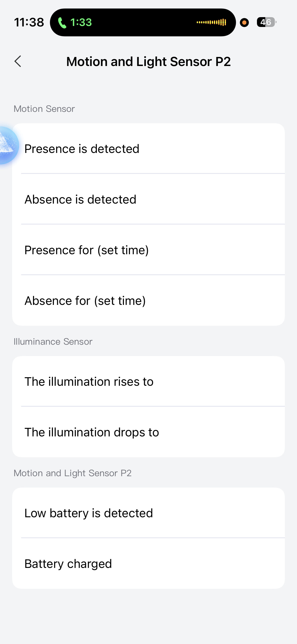Viewport: 297px width, 644px height.
Task: Tap the 11:38 status bar clock
Action: click(x=29, y=22)
